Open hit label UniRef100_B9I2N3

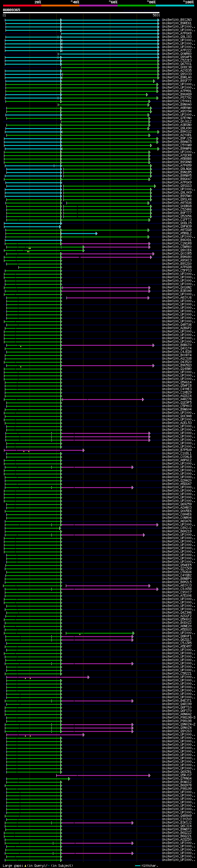[x=177, y=20]
